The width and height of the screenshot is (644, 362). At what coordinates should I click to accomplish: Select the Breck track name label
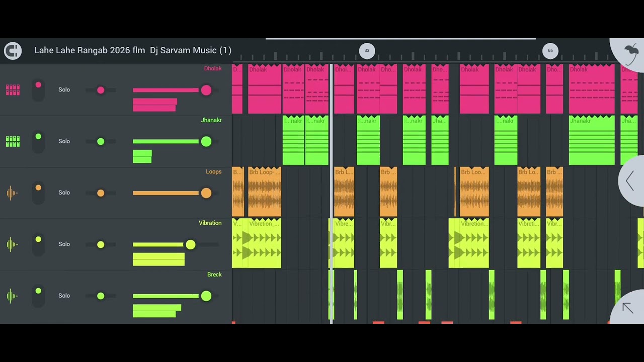pos(214,275)
